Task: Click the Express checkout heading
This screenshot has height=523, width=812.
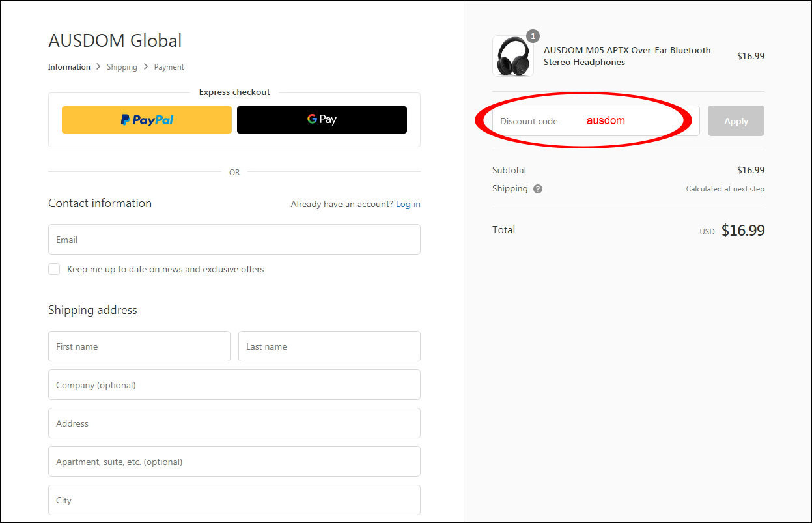Action: [234, 92]
